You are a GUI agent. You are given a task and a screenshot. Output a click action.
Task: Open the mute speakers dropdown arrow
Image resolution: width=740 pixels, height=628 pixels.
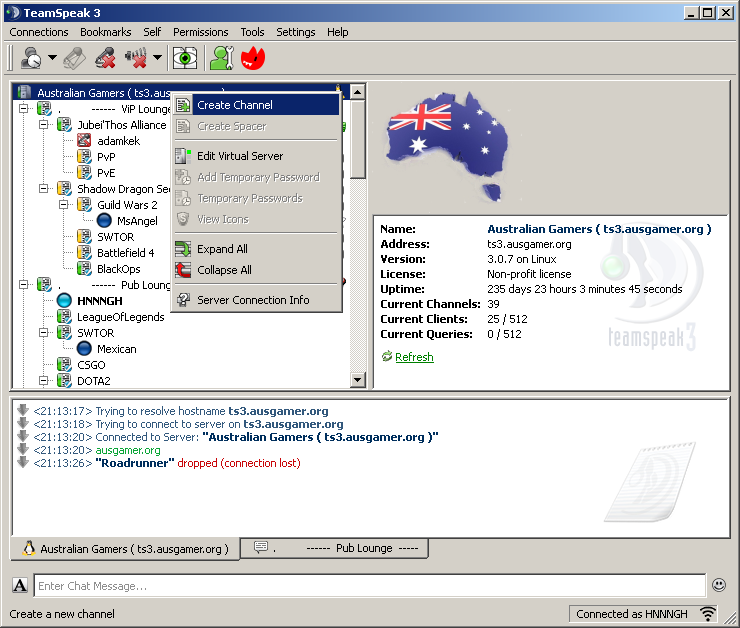pos(157,58)
